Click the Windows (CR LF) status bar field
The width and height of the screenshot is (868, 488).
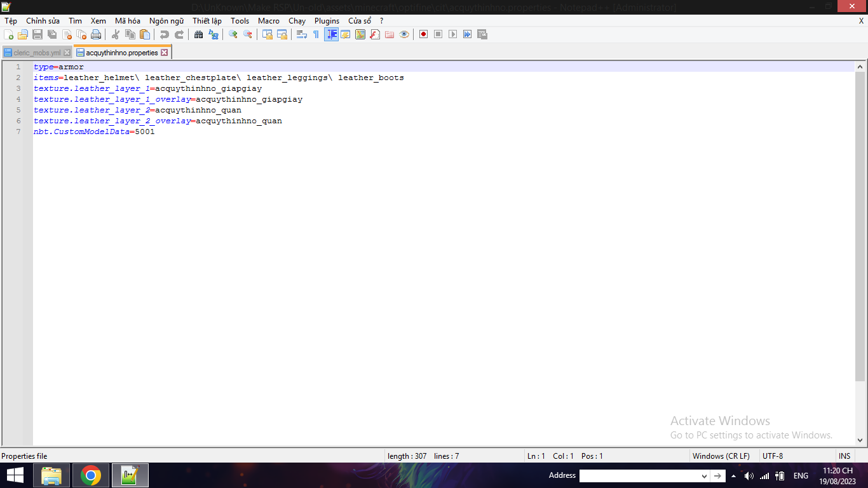[x=721, y=456]
